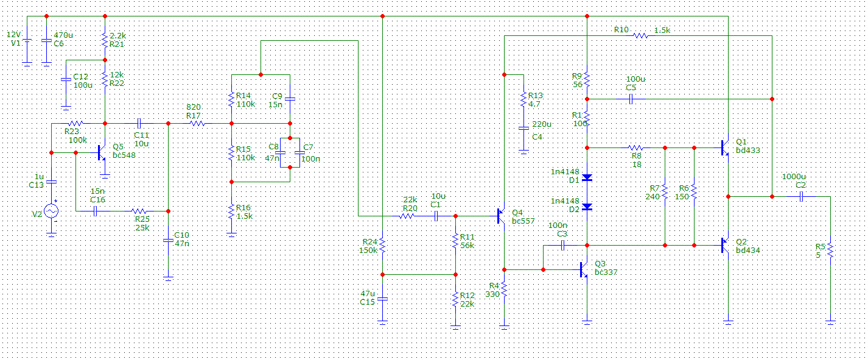The width and height of the screenshot is (868, 359).
Task: Select the 220u capacitor C4
Action: (523, 129)
